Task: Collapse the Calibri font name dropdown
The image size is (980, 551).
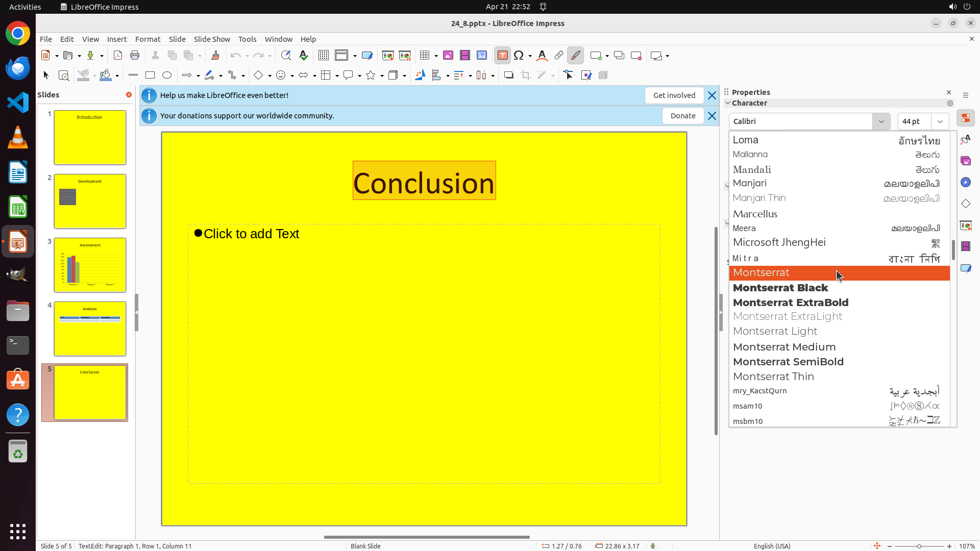Action: (881, 121)
